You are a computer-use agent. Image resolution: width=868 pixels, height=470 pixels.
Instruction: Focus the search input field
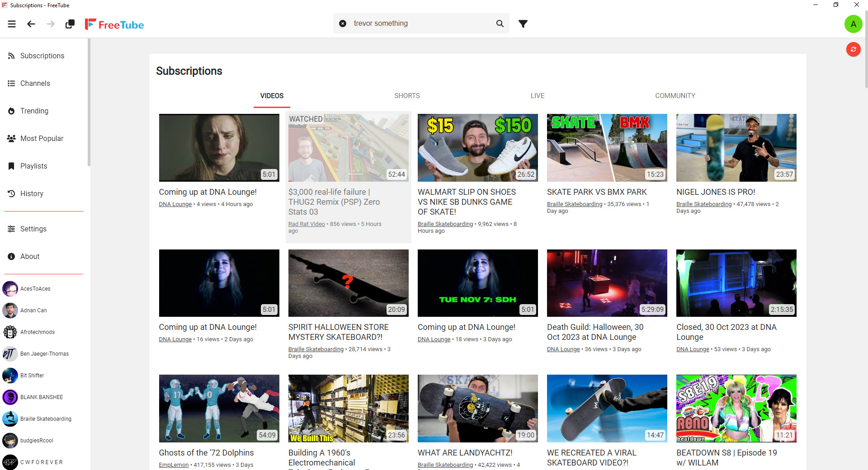coord(420,23)
